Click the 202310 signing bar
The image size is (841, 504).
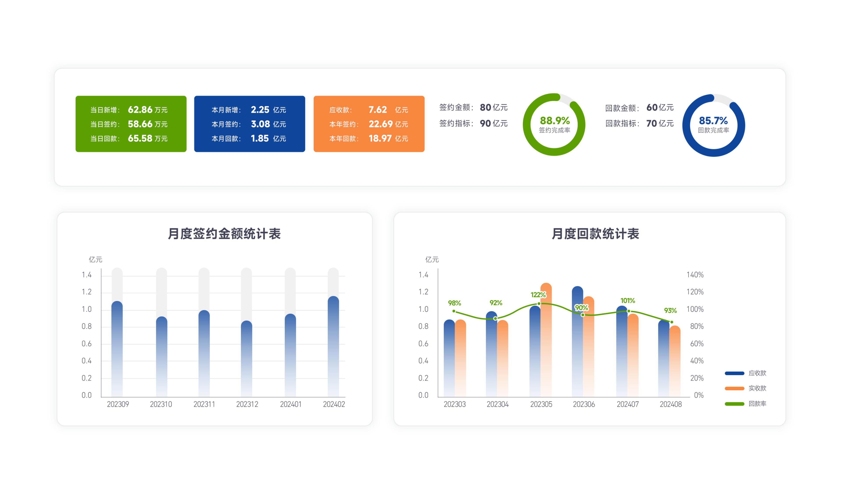coord(162,357)
